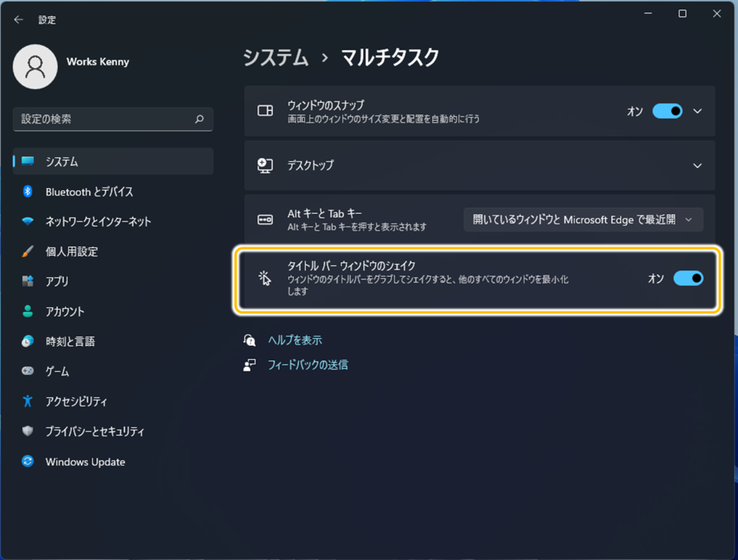Screen dimensions: 738x560
Task: Open the フィードバックの送信 link
Action: click(x=308, y=365)
